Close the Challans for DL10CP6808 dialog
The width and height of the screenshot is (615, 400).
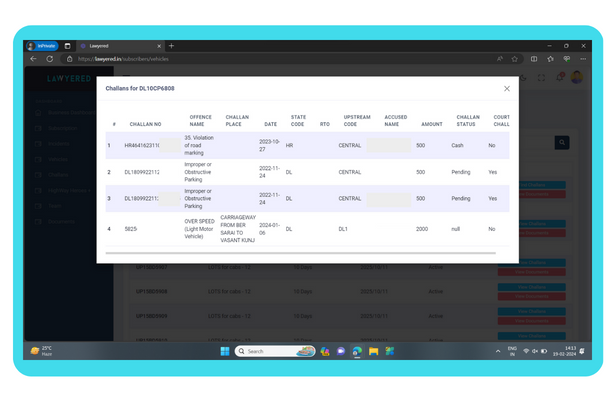point(507,89)
